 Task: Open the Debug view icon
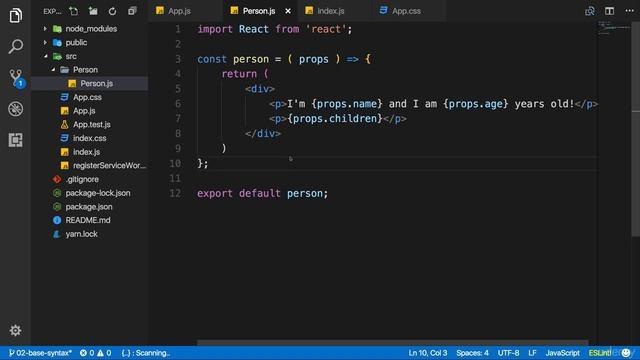[x=16, y=109]
